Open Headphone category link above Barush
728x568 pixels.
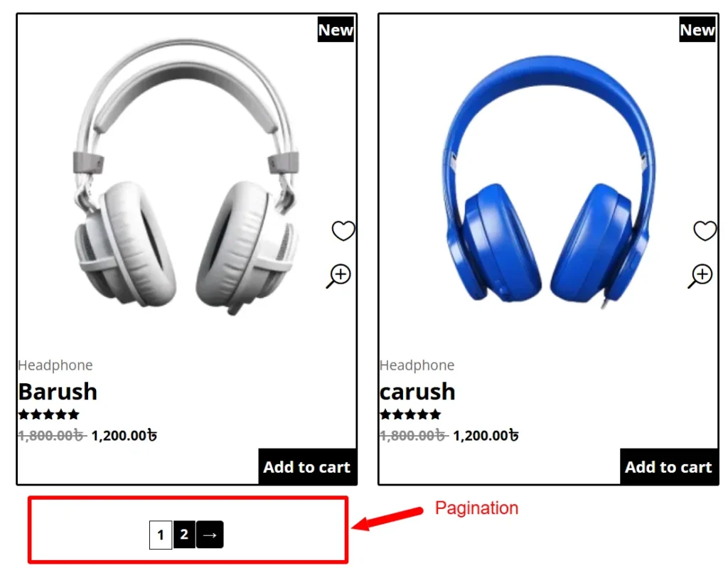coord(55,365)
